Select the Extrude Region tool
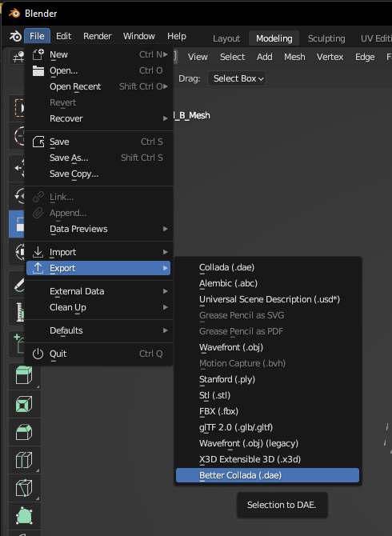The image size is (392, 536). 24,376
